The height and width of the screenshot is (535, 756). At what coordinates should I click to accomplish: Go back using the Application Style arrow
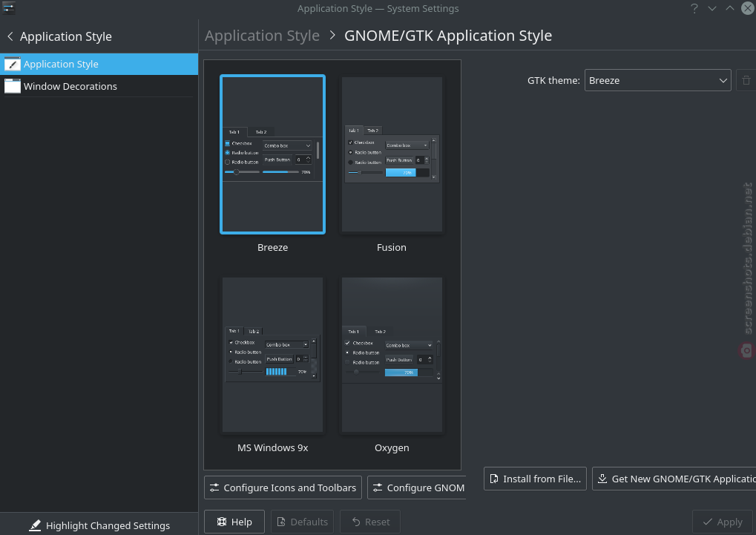[10, 36]
